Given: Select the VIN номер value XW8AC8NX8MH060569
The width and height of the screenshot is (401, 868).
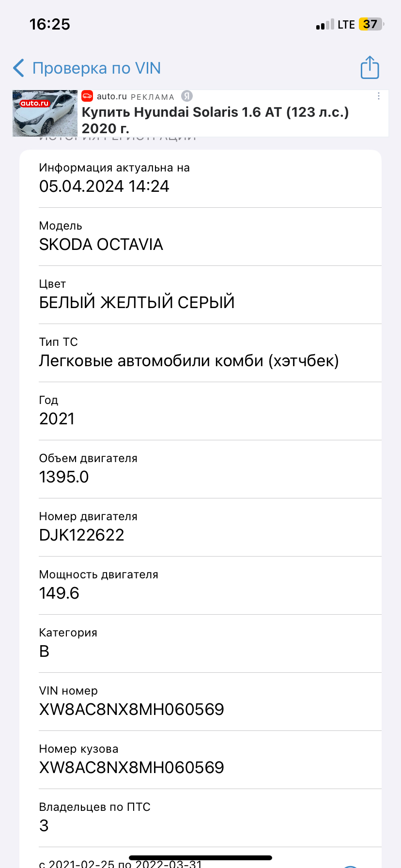Looking at the screenshot, I should click(x=132, y=709).
